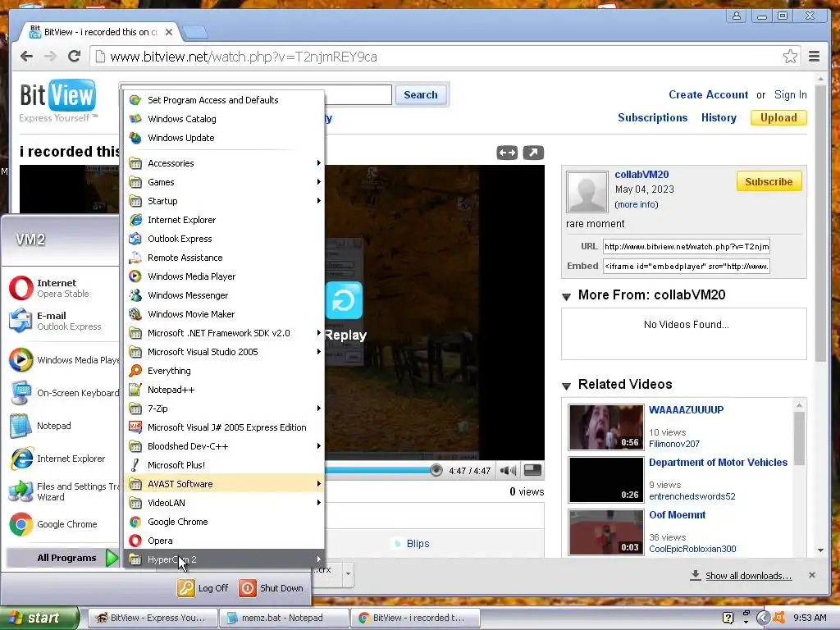Screen dimensions: 840x630
Task: Open Everything search tool
Action: [225, 371]
